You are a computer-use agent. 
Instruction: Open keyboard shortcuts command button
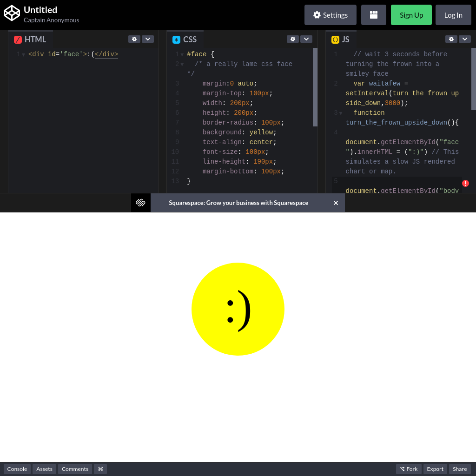tap(100, 469)
